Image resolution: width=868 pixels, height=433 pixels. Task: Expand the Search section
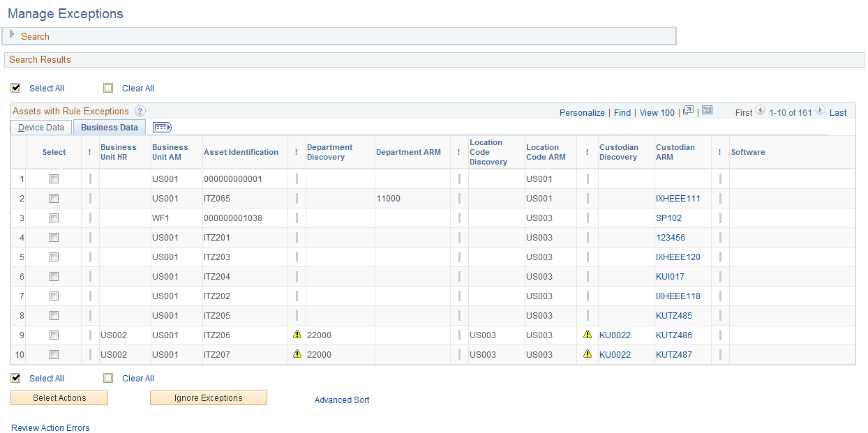12,35
